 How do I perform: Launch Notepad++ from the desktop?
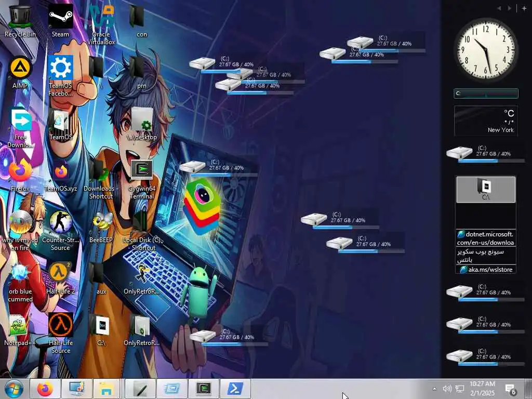[20, 330]
